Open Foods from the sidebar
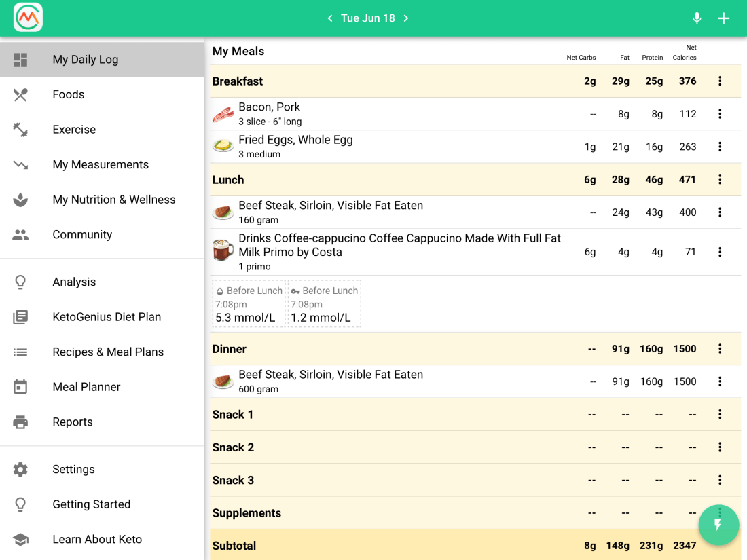 tap(69, 94)
